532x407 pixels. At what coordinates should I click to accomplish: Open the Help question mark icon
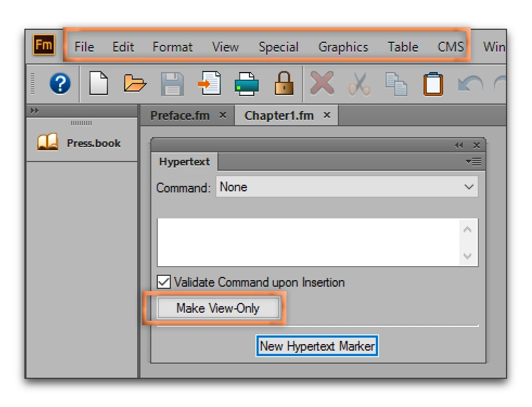point(60,83)
